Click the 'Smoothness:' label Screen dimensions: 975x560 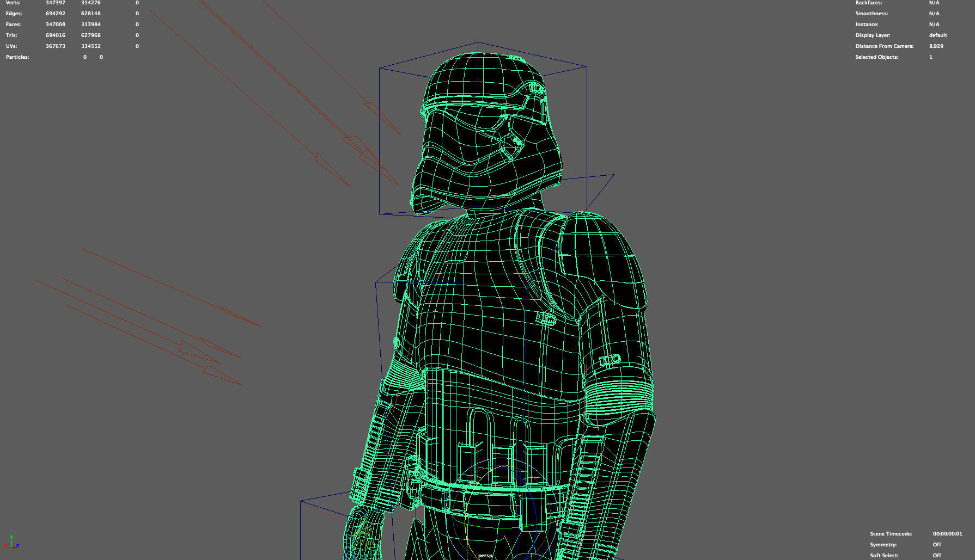pyautogui.click(x=872, y=14)
